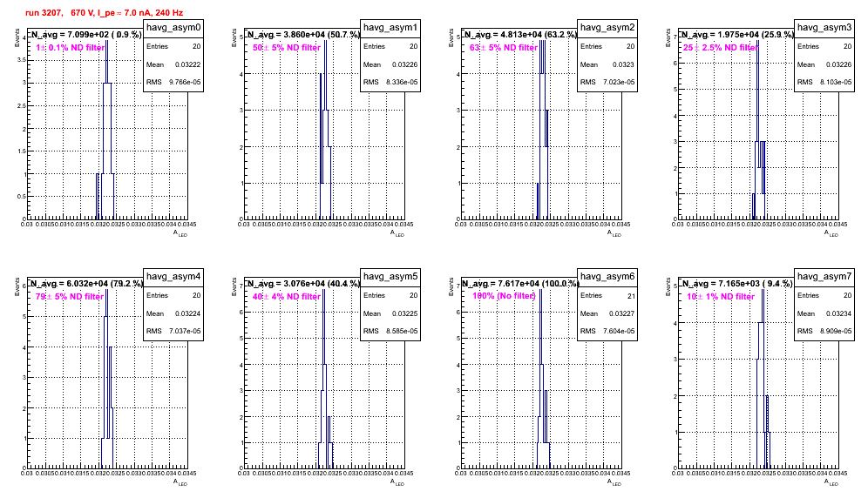Viewport: 868px width, 498px height.
Task: Click RMS value 9.766e-05 in havg_asym0
Action: coord(185,83)
